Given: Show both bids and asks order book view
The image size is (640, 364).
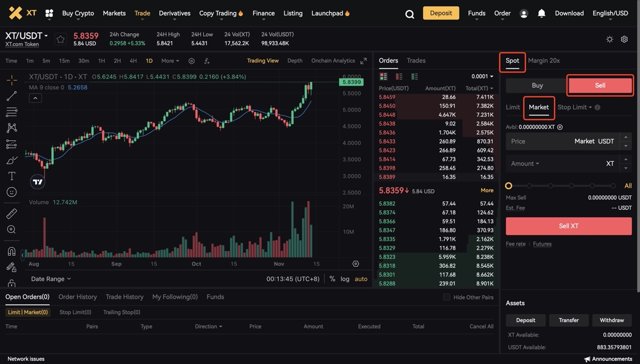Looking at the screenshot, I should [x=384, y=76].
